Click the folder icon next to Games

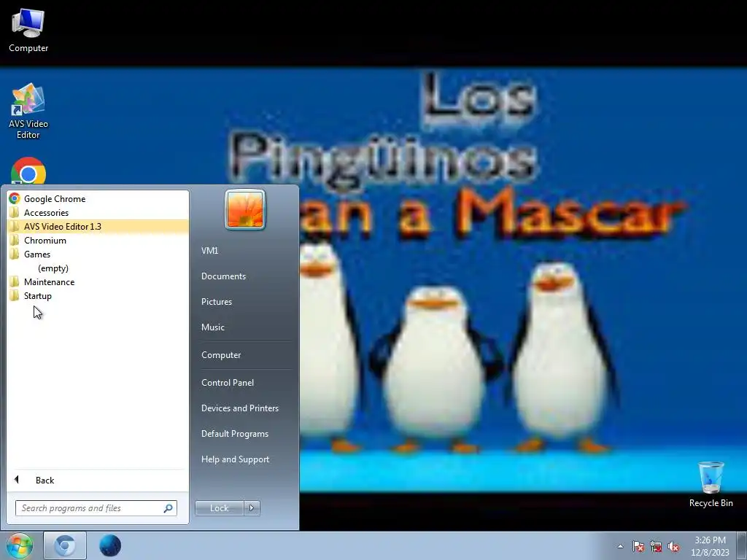coord(15,254)
